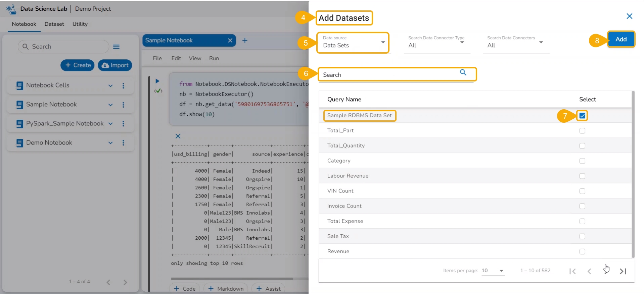
Task: Open the hamburger list menu beside Search
Action: [x=116, y=47]
